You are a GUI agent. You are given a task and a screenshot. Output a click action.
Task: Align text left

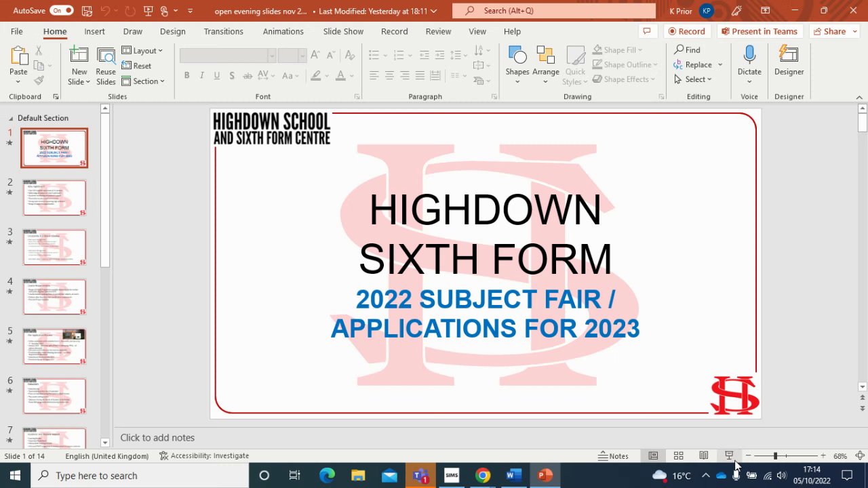pyautogui.click(x=374, y=75)
